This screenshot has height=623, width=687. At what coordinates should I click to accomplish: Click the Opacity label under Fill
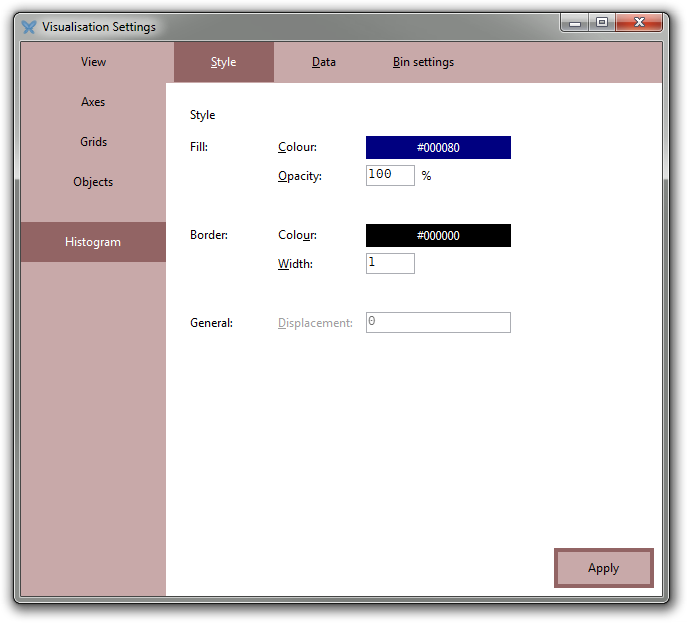coord(299,176)
